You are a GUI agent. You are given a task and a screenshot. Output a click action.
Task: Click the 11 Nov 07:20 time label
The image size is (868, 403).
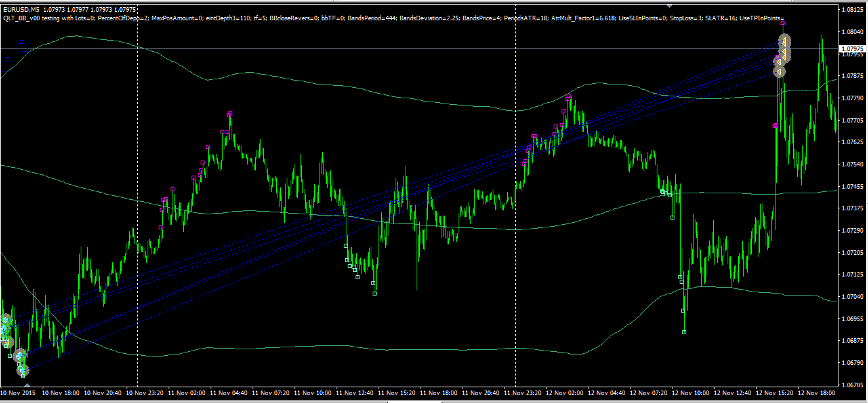pyautogui.click(x=272, y=393)
